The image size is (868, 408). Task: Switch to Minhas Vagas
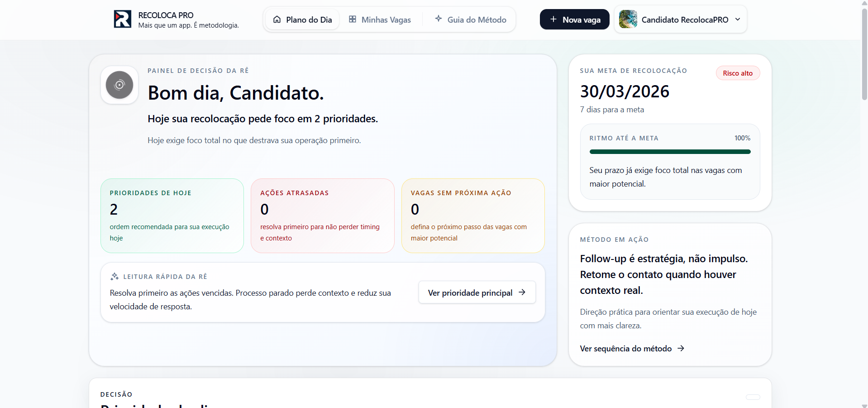[386, 19]
